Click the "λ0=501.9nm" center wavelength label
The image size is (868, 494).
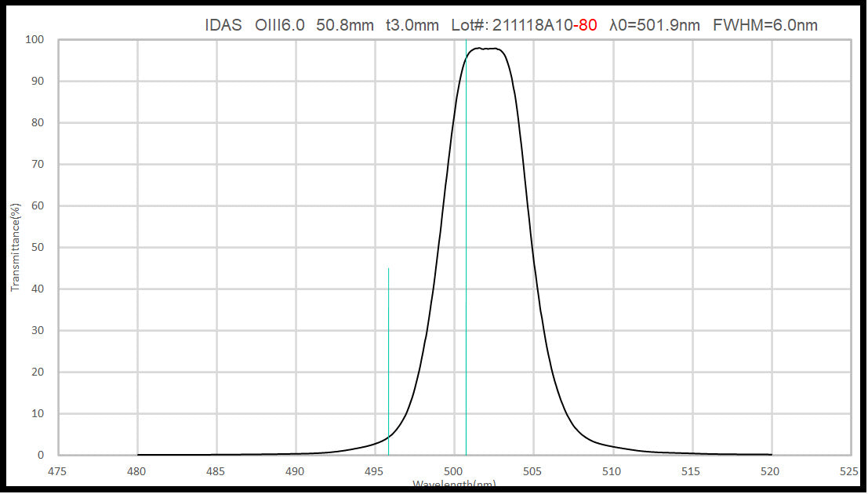coord(655,25)
